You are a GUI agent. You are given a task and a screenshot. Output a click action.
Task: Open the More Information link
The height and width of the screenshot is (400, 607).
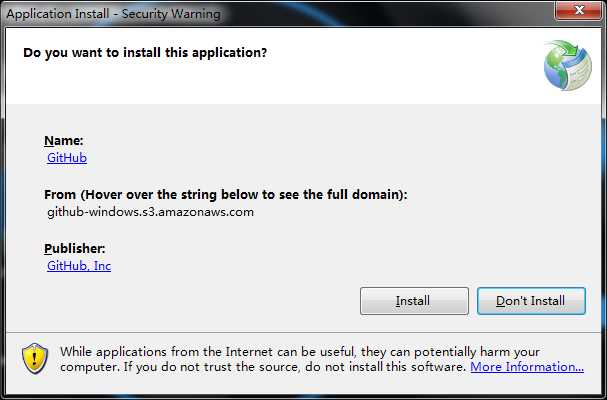click(527, 367)
